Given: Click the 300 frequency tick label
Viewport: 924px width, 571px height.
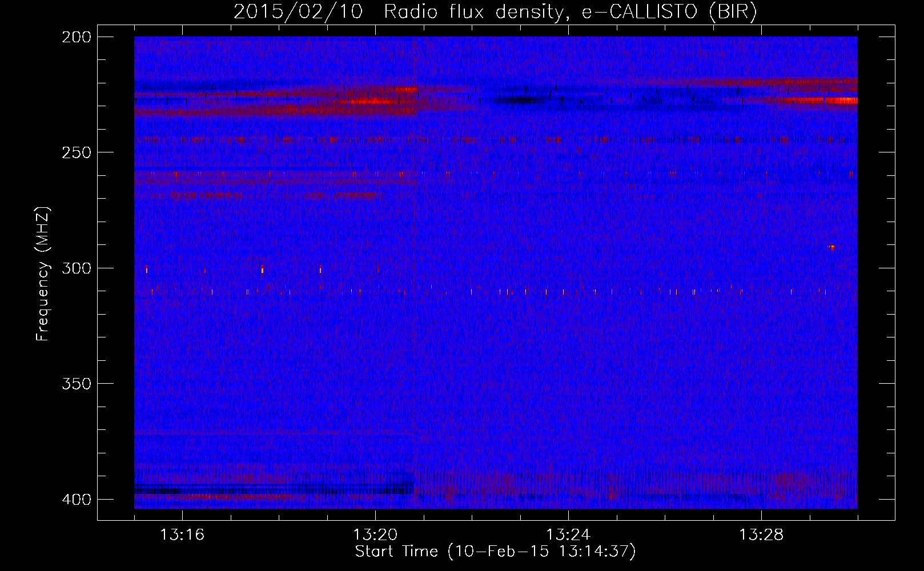Looking at the screenshot, I should tap(77, 268).
